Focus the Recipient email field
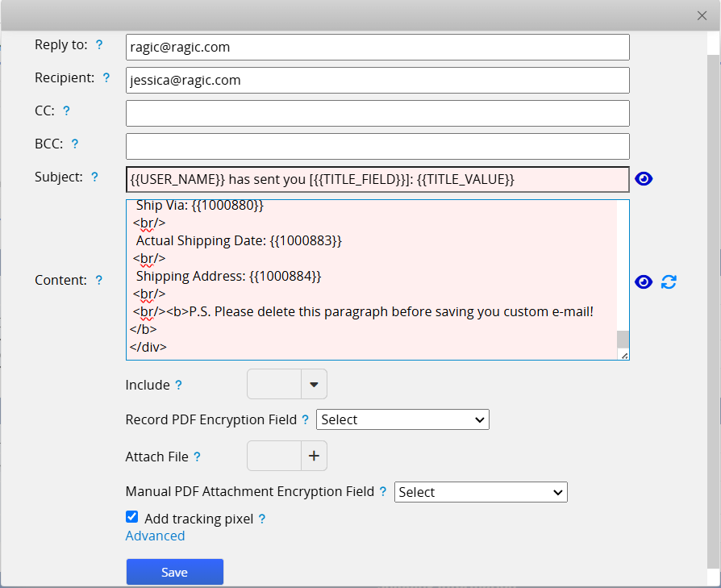721x588 pixels. pos(377,81)
